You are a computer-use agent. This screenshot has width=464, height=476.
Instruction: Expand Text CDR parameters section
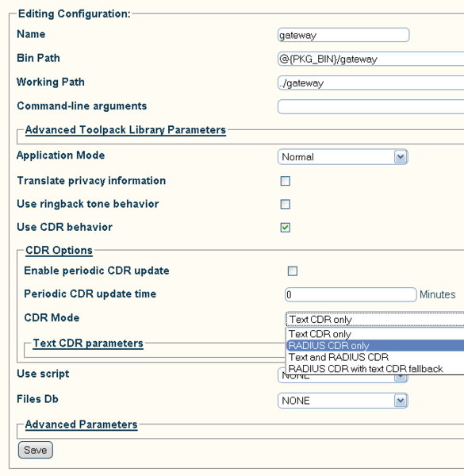coord(88,344)
